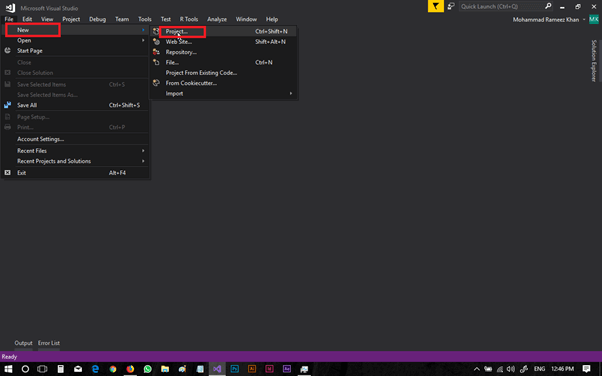The width and height of the screenshot is (602, 376).
Task: Expand the Import submenu
Action: 223,94
